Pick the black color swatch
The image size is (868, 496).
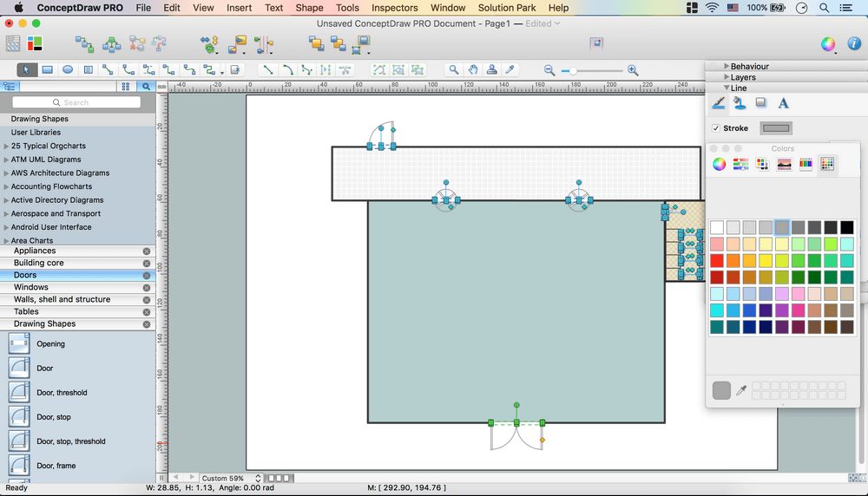[x=846, y=227]
